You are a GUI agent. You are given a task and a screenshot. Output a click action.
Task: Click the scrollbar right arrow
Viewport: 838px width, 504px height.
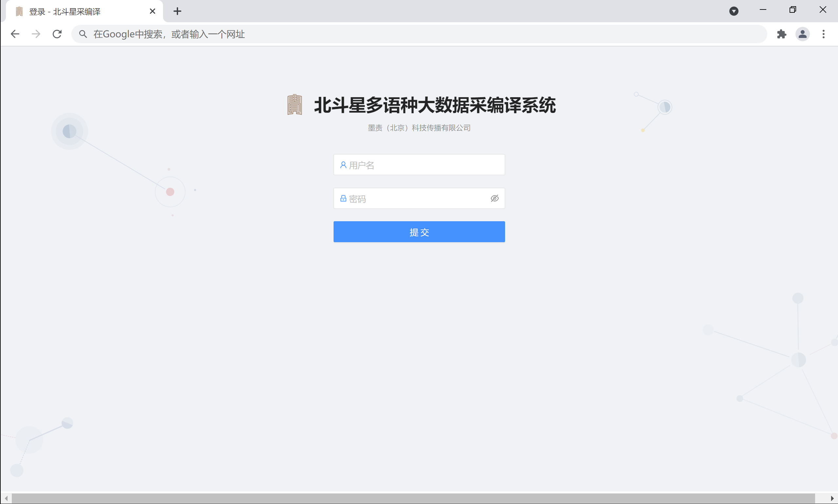coord(832,498)
